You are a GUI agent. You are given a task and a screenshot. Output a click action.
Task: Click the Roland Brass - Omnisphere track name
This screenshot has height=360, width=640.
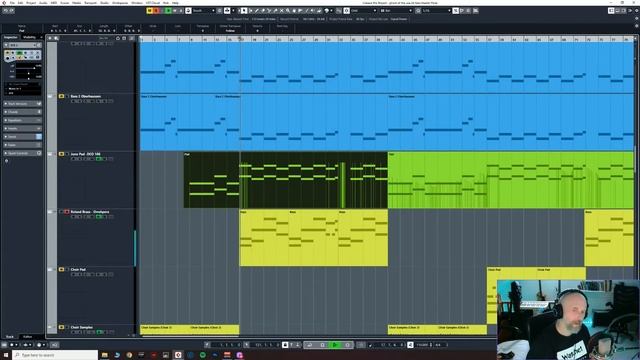(x=90, y=212)
